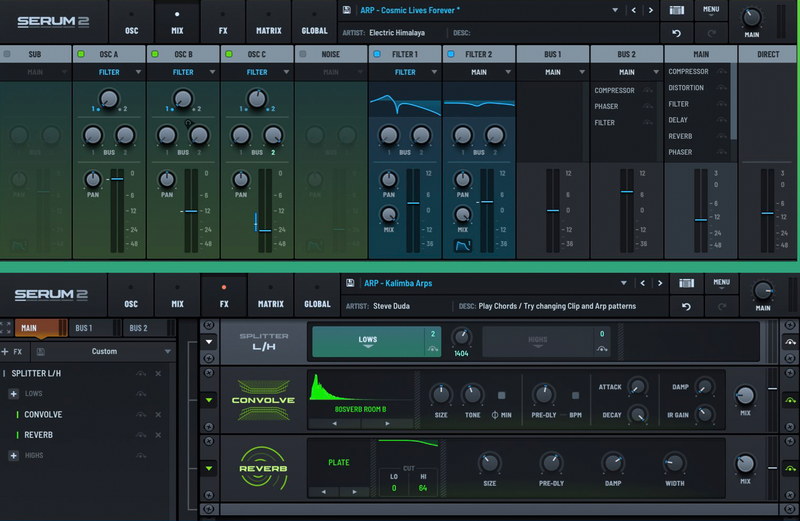
Task: Open BUS 1 output routing dropdown
Action: 553,72
